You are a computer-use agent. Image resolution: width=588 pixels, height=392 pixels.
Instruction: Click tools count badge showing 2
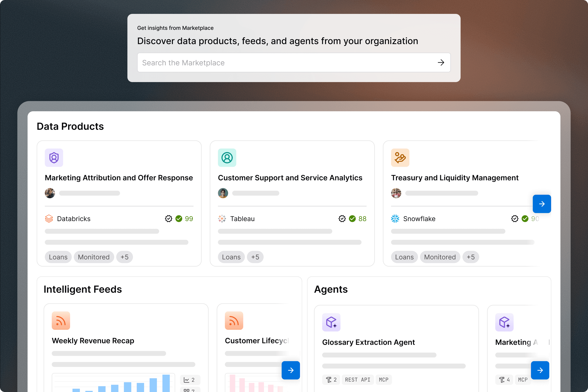pyautogui.click(x=331, y=380)
